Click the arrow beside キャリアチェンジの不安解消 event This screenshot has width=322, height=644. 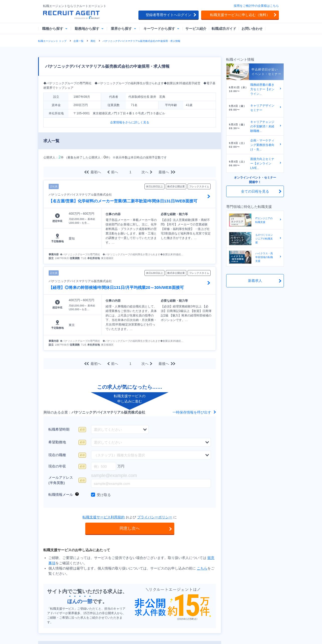280,126
